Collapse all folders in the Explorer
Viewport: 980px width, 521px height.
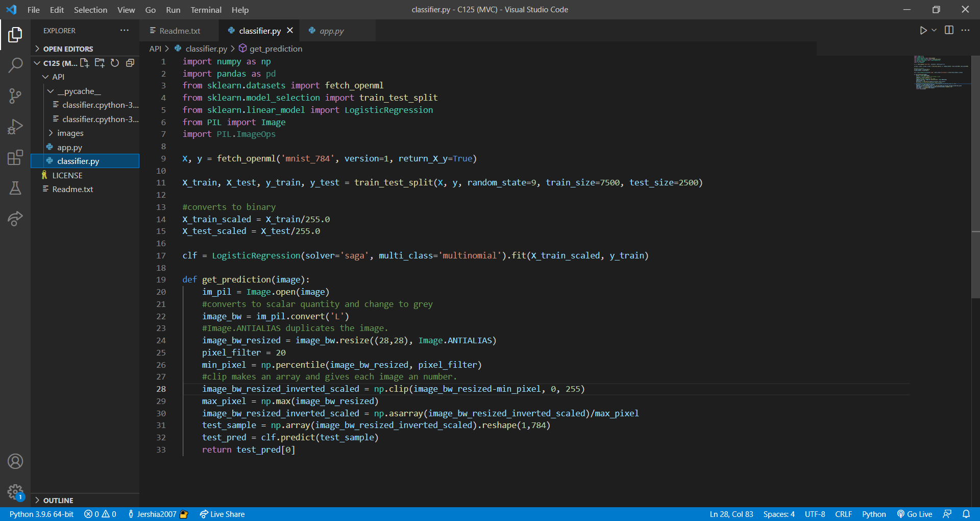130,63
